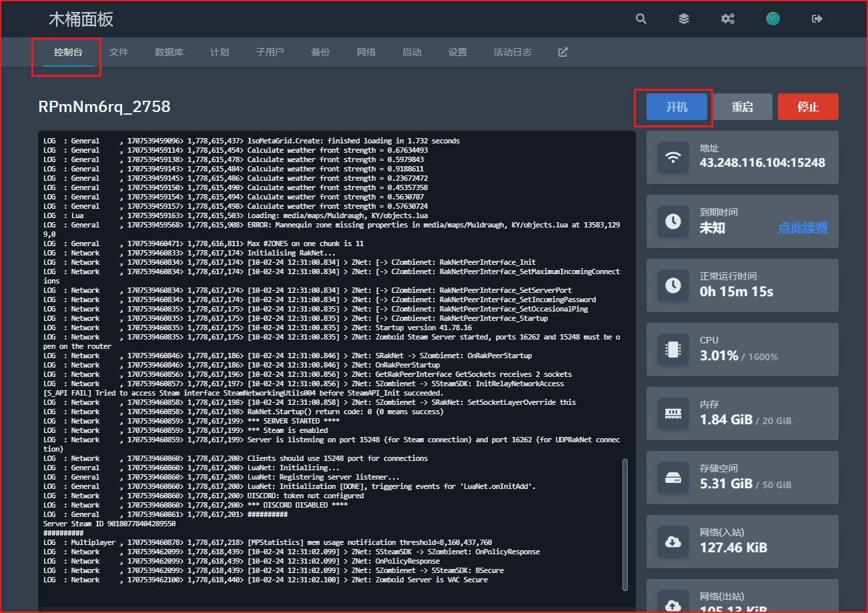Click the search magnifier icon in header
The width and height of the screenshot is (868, 613).
point(641,19)
